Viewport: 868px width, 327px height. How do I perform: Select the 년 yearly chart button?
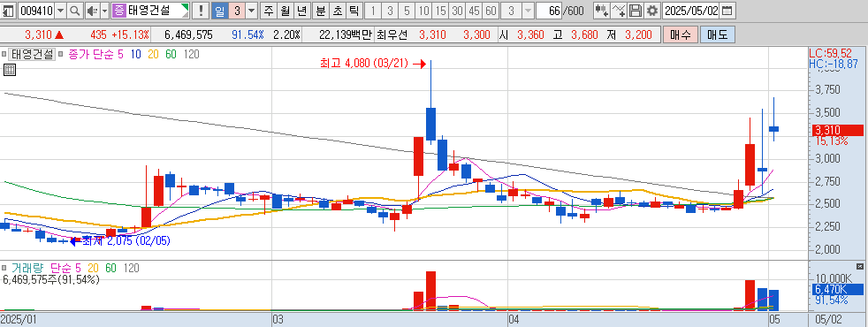pyautogui.click(x=301, y=10)
